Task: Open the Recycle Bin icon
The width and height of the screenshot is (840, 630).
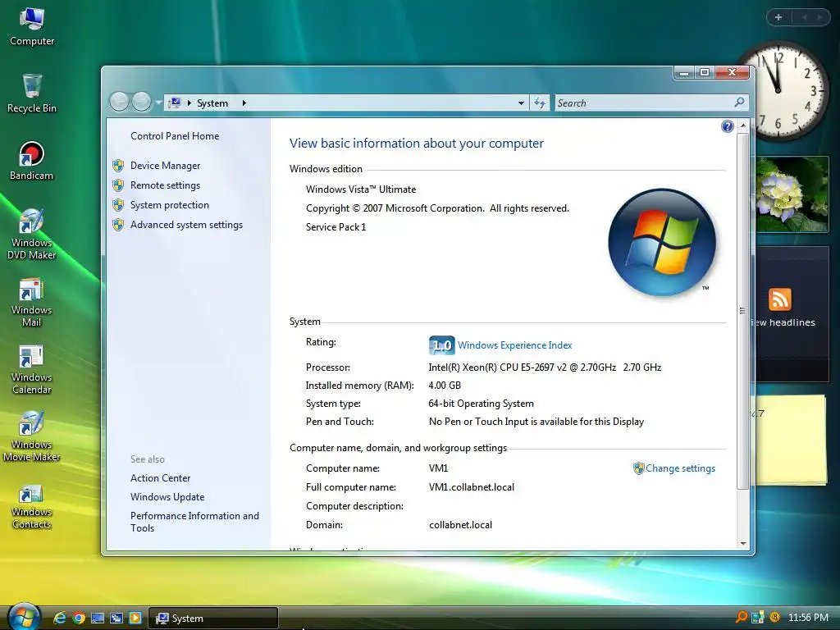Action: 32,94
